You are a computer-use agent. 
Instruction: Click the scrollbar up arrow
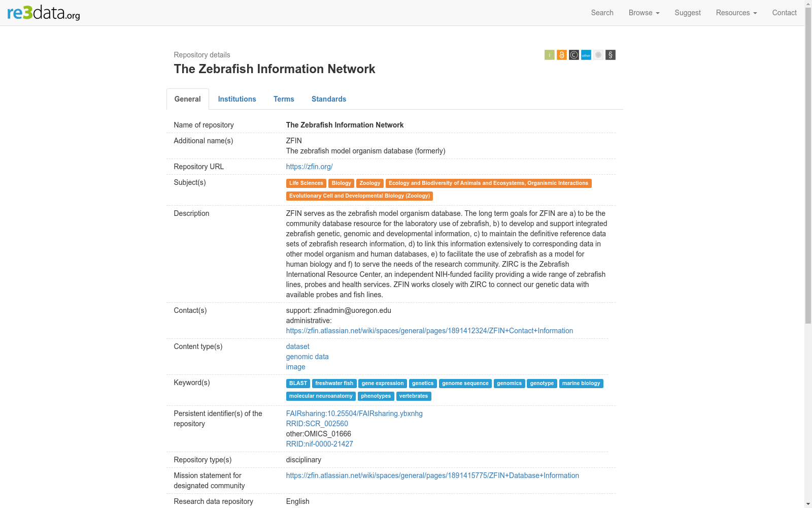coord(808,4)
